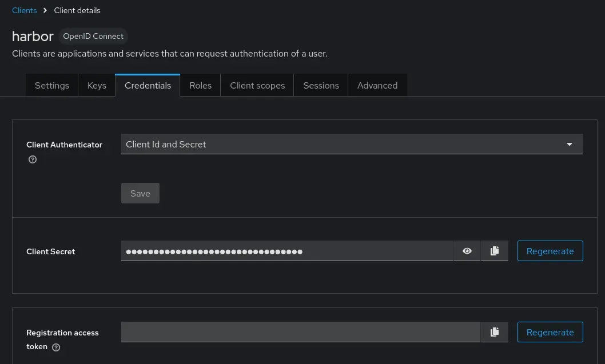
Task: Click the Client details breadcrumb text
Action: tap(77, 10)
